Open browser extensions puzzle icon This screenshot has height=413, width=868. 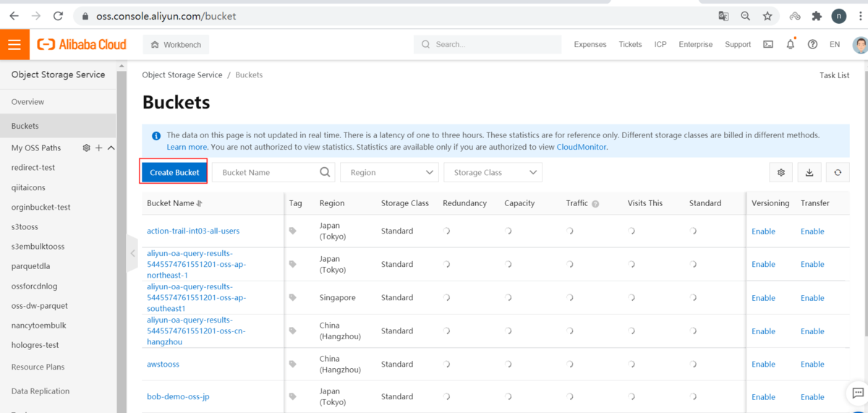coord(817,16)
